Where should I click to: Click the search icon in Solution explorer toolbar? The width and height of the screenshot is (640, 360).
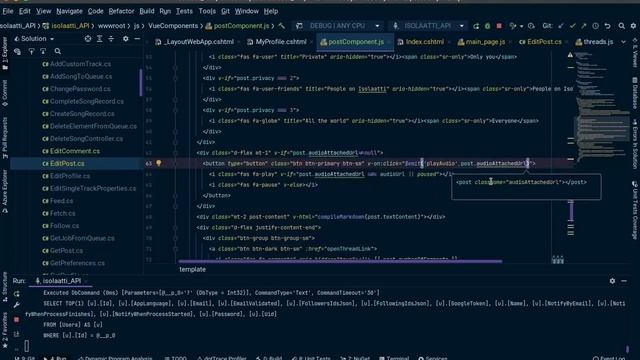[x=58, y=51]
